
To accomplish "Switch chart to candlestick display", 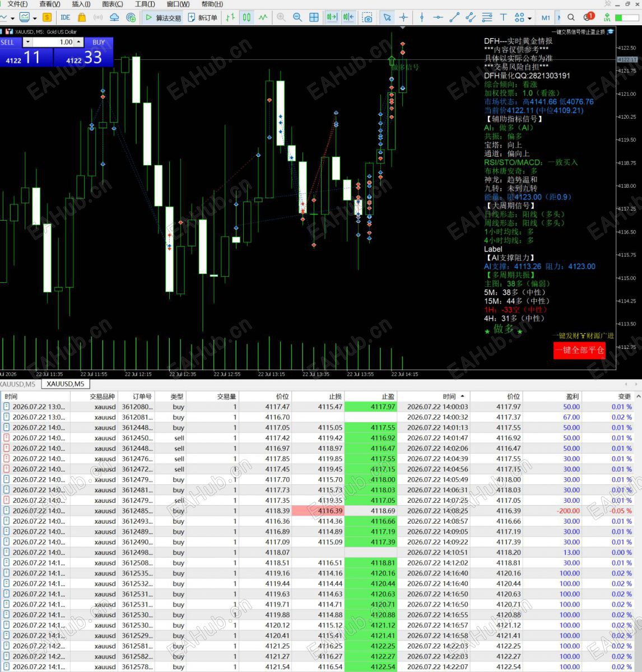I will click(x=246, y=17).
